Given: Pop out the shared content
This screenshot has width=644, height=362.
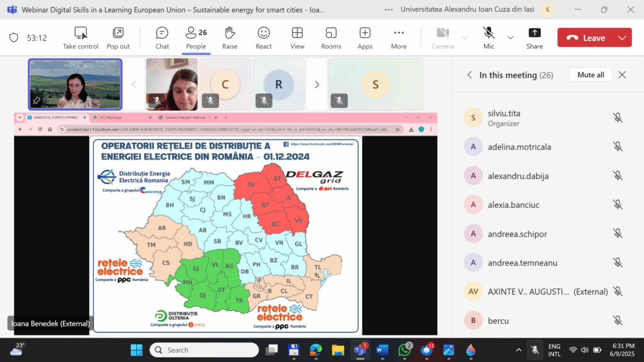Looking at the screenshot, I should pos(118,37).
